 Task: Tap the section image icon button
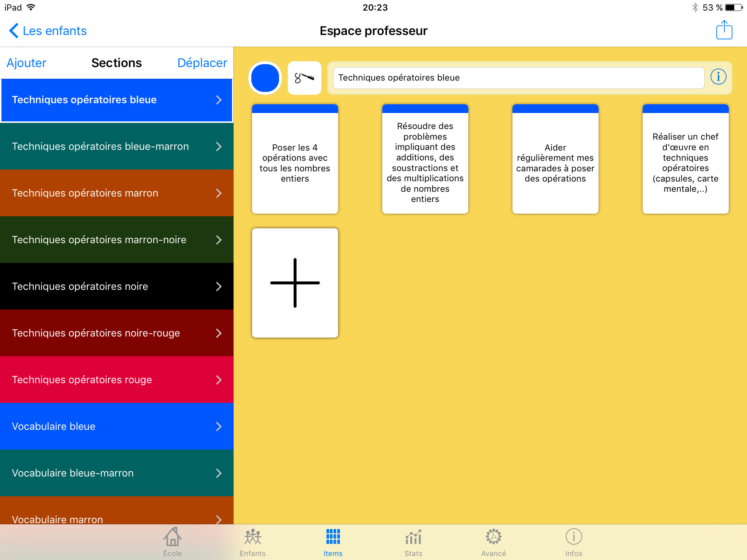(304, 78)
